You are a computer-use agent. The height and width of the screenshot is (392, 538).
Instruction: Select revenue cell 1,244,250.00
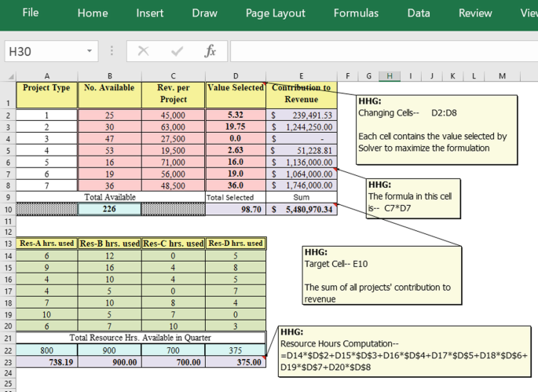click(x=302, y=126)
